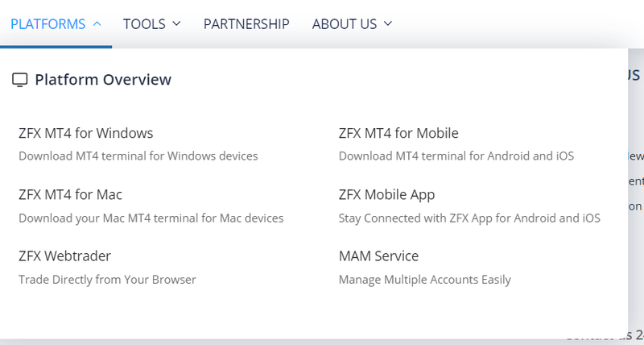
Task: Click the monitor icon beside Platform Overview
Action: 19,80
